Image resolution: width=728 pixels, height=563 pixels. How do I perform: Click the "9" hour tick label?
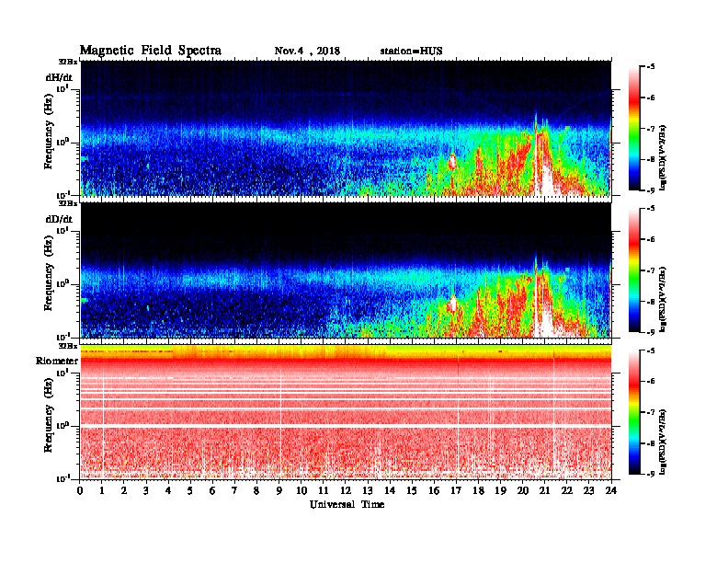(279, 490)
